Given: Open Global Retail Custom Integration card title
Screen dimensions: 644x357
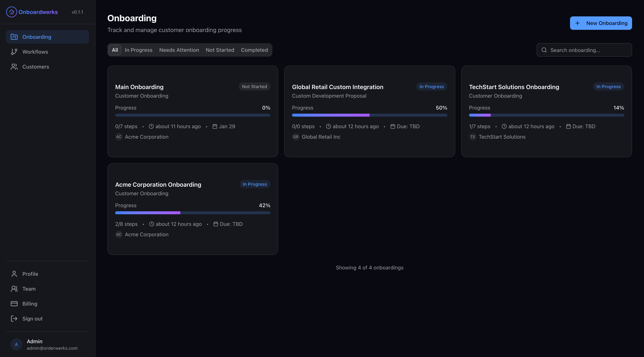Looking at the screenshot, I should 337,87.
